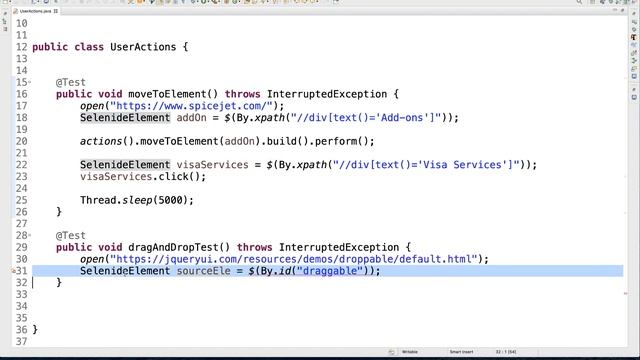Image resolution: width=640 pixels, height=360 pixels.
Task: Click line number 10 in the gutter
Action: (21, 24)
